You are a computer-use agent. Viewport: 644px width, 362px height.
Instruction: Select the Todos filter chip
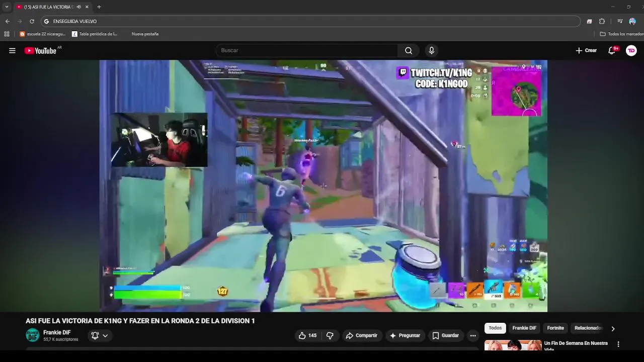[x=495, y=328]
